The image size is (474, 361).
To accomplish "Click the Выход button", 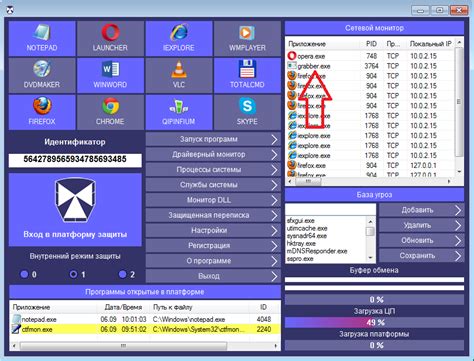I will click(213, 276).
